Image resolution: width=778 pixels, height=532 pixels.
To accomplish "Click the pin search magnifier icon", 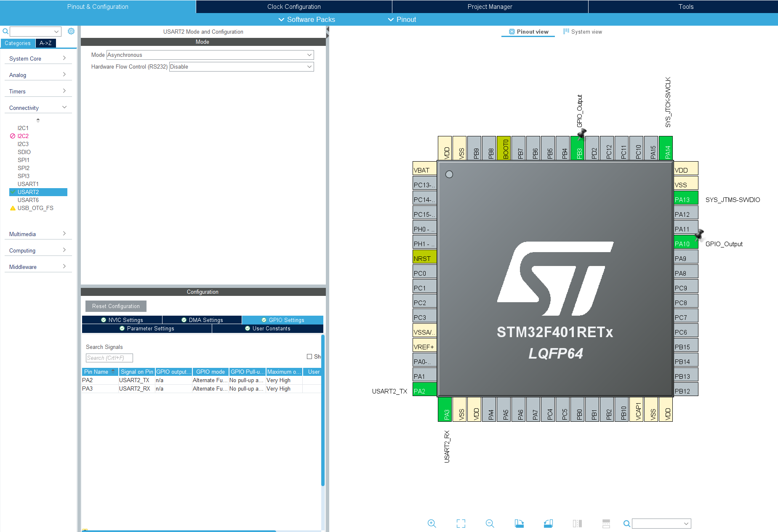I will click(626, 524).
